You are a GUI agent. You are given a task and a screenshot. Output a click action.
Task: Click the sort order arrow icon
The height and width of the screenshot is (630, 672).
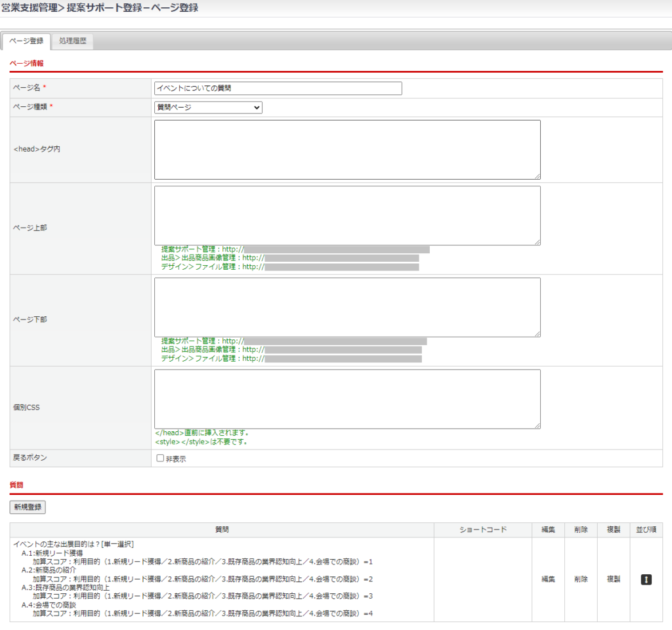[x=646, y=579]
